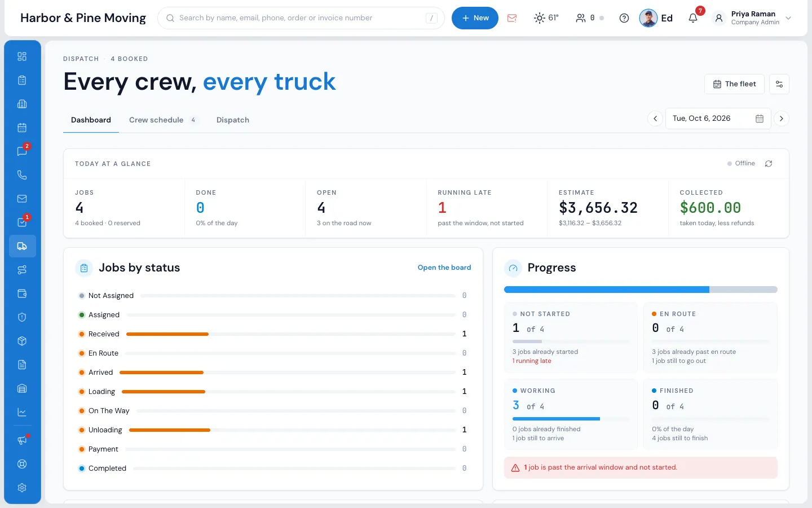Viewport: 812px width, 508px height.
Task: Open the Tue, Oct 6, 2026 date picker
Action: coord(718,119)
